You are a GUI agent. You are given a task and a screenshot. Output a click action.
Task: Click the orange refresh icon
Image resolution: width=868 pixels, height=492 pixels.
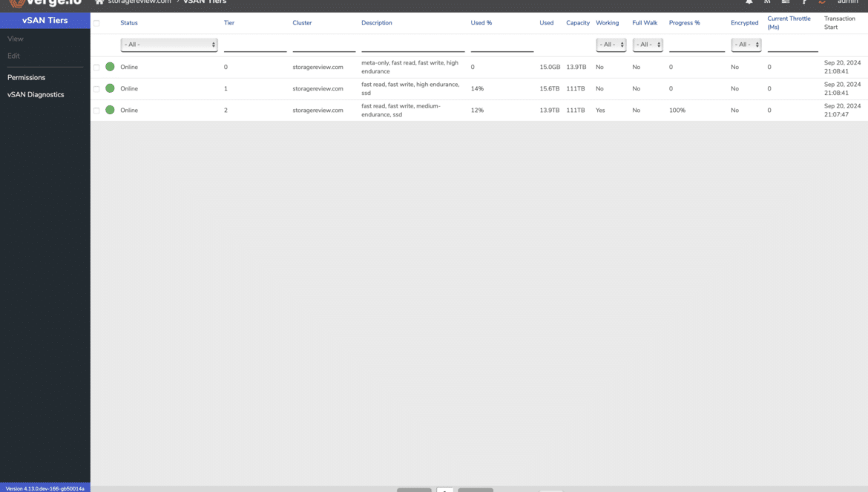pos(822,1)
